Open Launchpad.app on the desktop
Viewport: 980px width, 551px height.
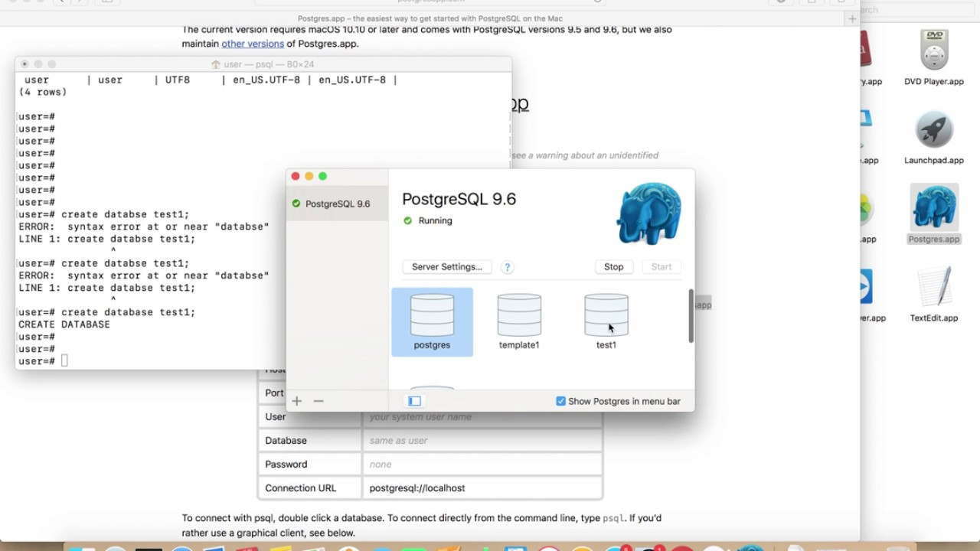click(x=933, y=138)
